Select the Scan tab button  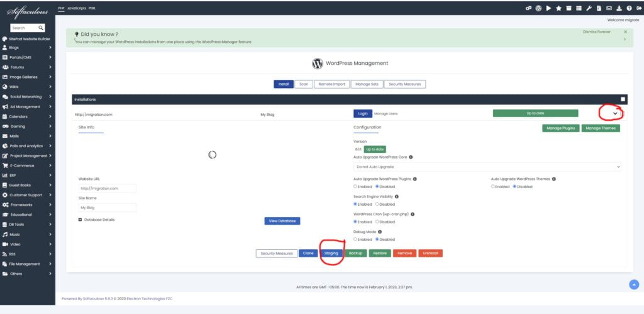[304, 84]
